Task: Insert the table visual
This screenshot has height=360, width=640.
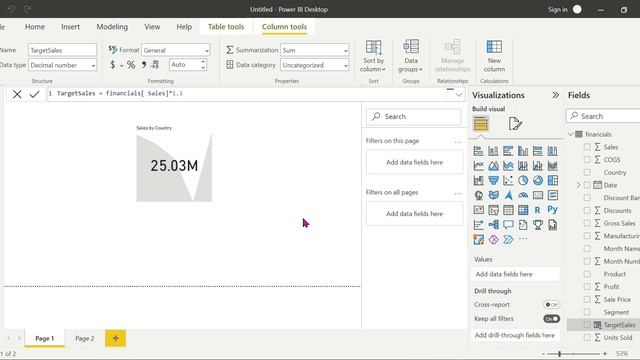Action: [508, 210]
